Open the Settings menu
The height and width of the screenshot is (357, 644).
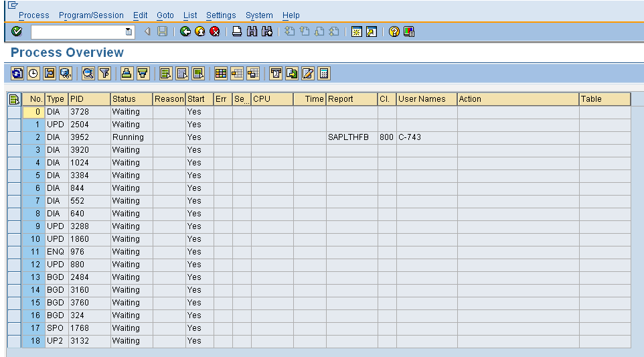coord(221,15)
